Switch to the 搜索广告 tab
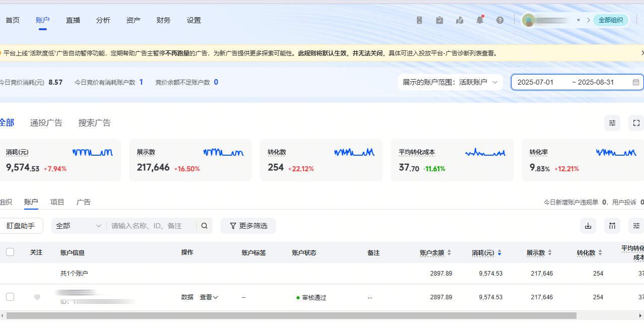This screenshot has width=644, height=327. (94, 122)
